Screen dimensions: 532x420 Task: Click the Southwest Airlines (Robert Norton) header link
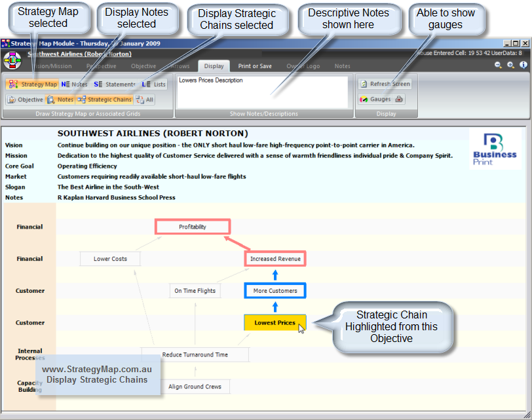click(80, 54)
